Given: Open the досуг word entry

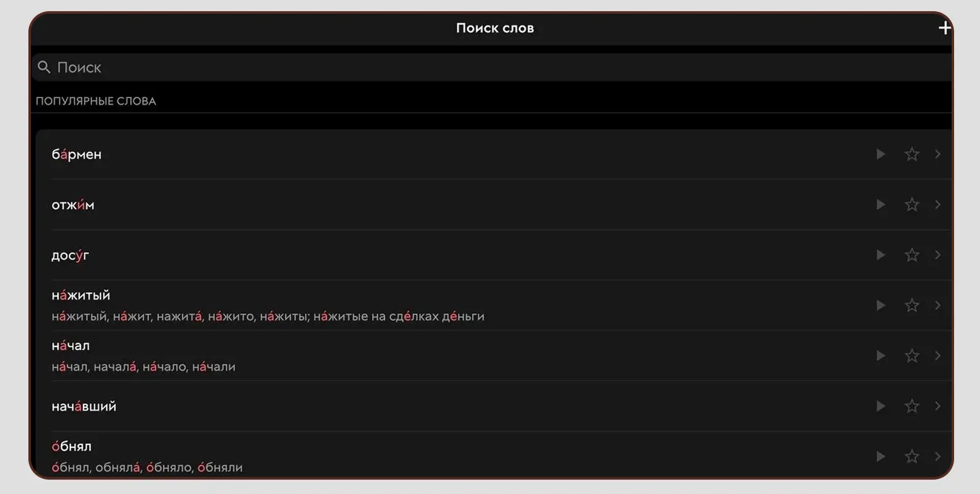Looking at the screenshot, I should tap(70, 255).
